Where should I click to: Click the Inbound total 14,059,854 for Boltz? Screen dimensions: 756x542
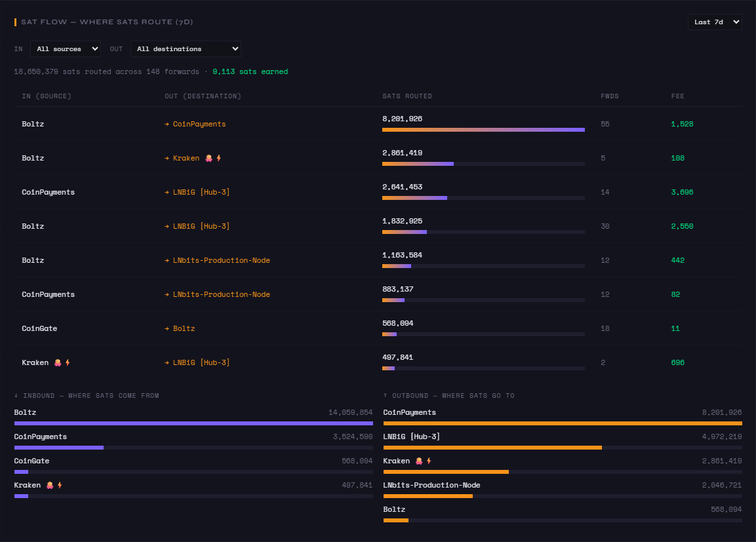pos(351,412)
